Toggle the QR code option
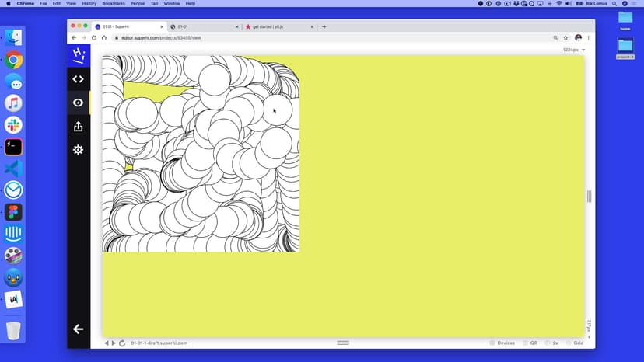The image size is (644, 362). (530, 343)
